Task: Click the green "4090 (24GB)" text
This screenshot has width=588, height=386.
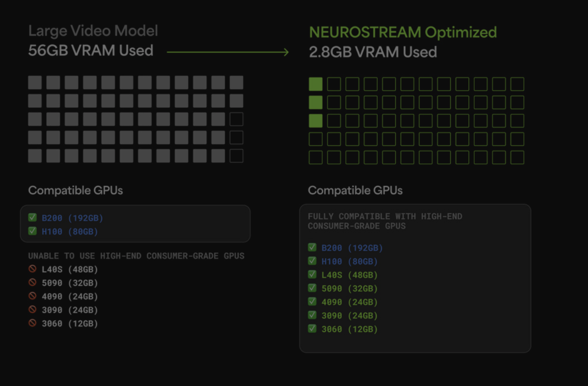Action: click(x=350, y=302)
